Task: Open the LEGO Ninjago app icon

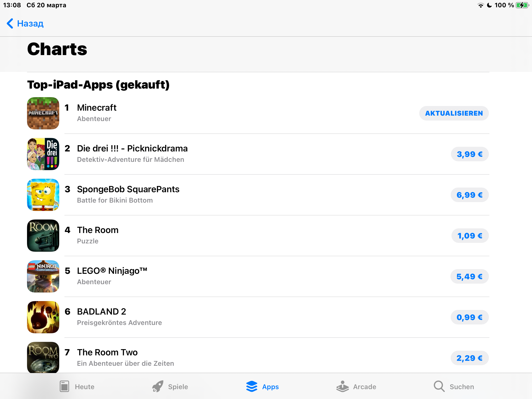Action: coord(43,276)
